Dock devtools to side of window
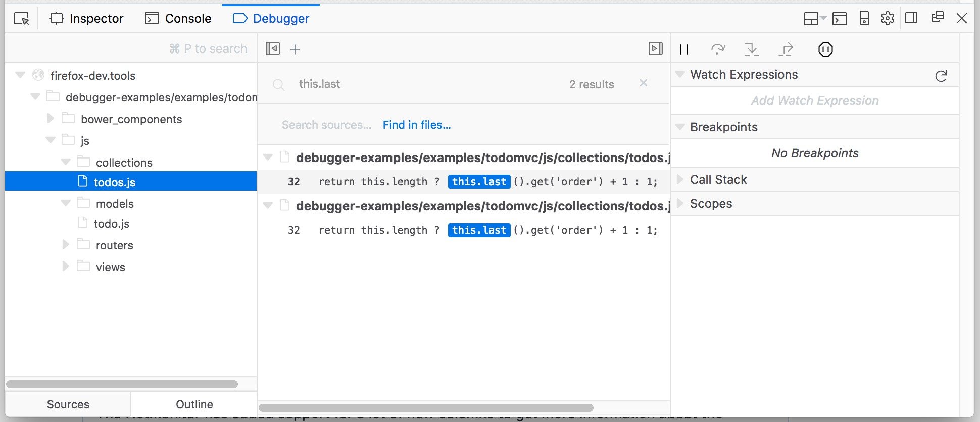This screenshot has width=980, height=422. click(912, 18)
